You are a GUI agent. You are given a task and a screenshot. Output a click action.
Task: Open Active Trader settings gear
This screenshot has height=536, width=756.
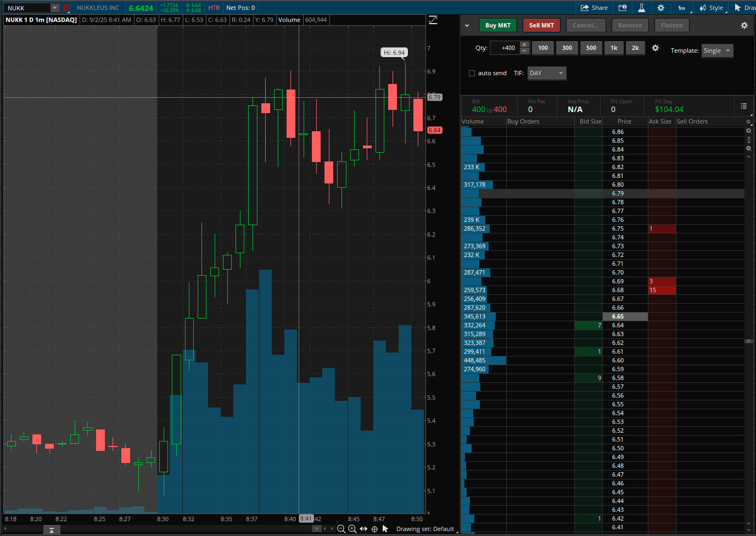coord(744,25)
